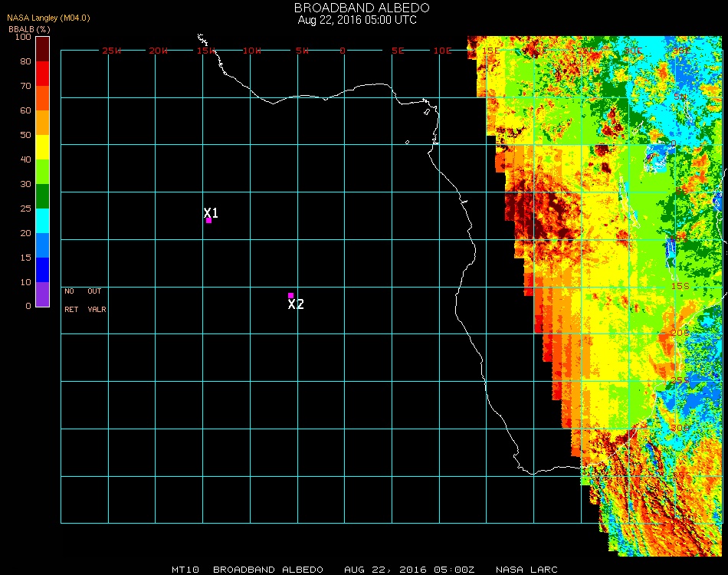Click the bright red 70-80% legend swatch
The width and height of the screenshot is (728, 575).
42,73
